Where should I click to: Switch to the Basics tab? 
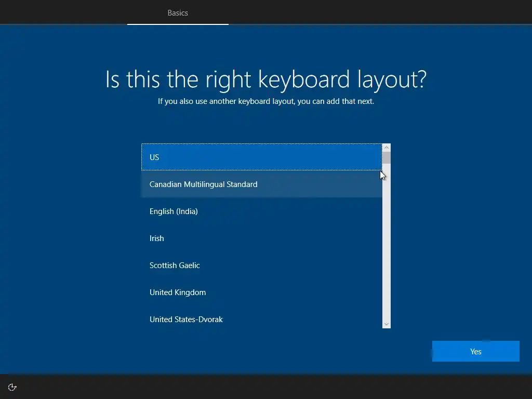click(178, 12)
